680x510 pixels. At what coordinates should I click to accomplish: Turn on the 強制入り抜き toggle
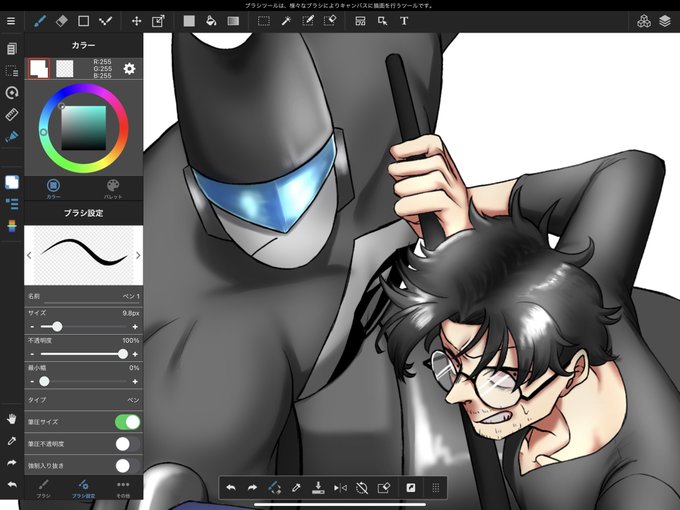(x=128, y=466)
